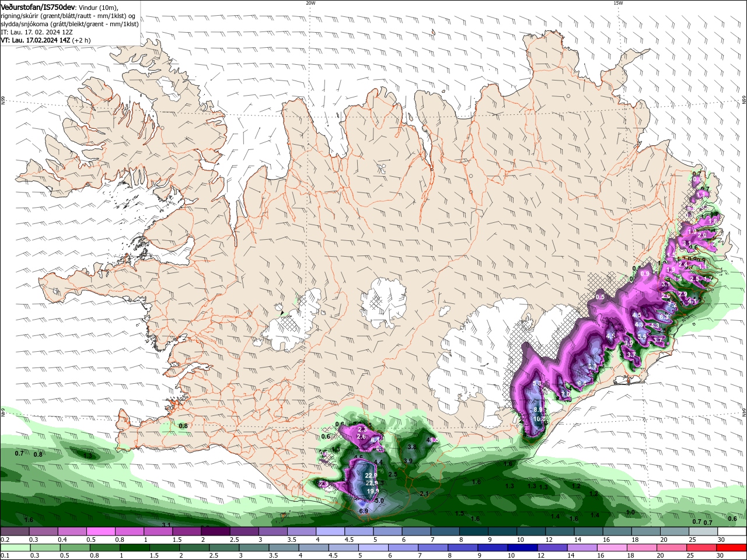Click the 'slydda/snjókoma' legend description line
The width and height of the screenshot is (747, 560).
69,24
